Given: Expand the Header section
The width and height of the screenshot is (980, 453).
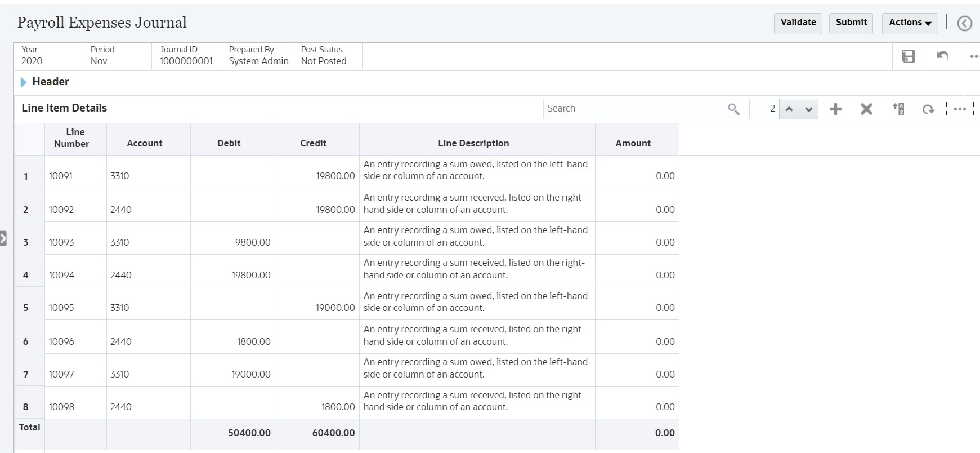Looking at the screenshot, I should (x=24, y=82).
